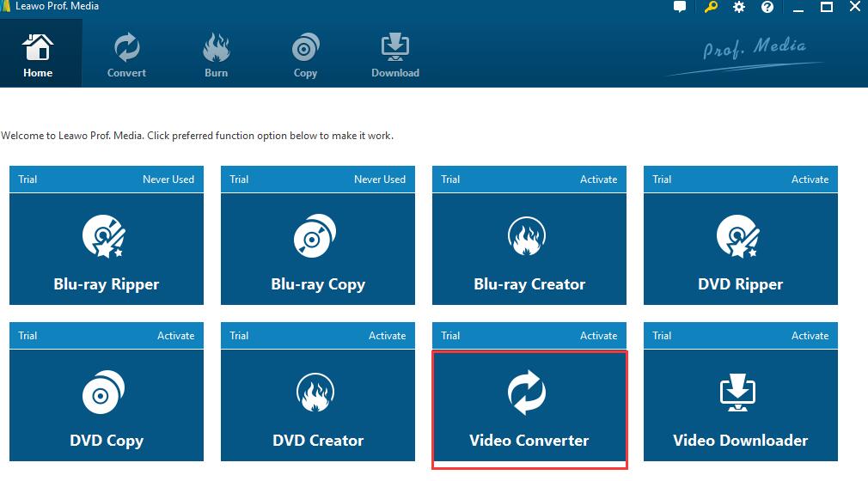Click the Leawo Prof. Media title bar icon

click(5, 6)
